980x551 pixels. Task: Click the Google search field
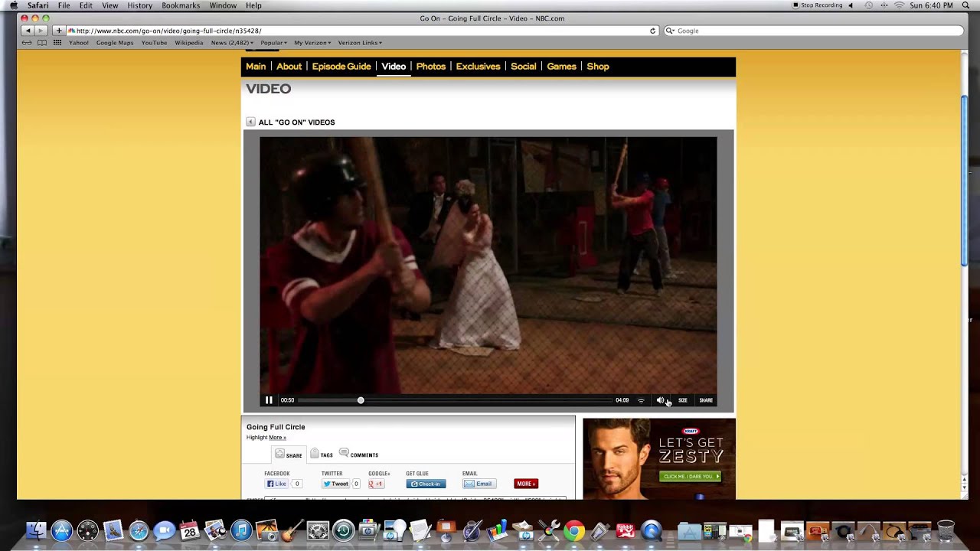point(813,31)
